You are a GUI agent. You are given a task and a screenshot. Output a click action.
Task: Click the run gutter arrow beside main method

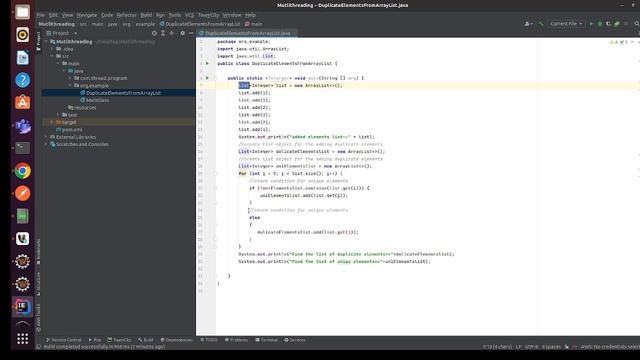point(207,78)
